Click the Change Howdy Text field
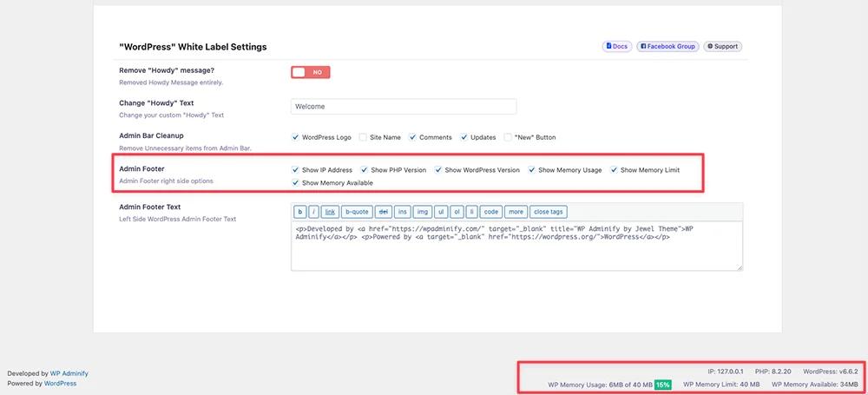Screen dimensions: 868x395 click(x=404, y=107)
